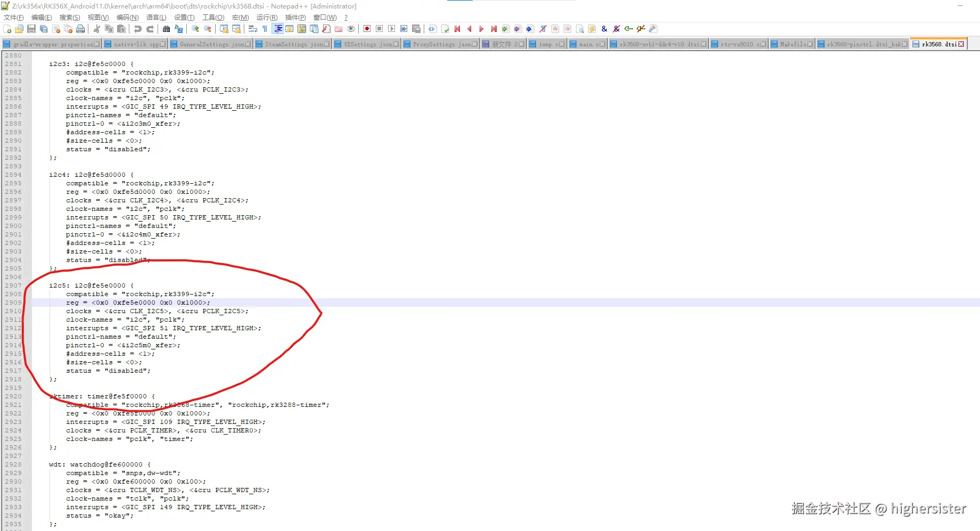Paste clipboard using the Paste icon
Image resolution: width=980 pixels, height=531 pixels.
tap(121, 29)
